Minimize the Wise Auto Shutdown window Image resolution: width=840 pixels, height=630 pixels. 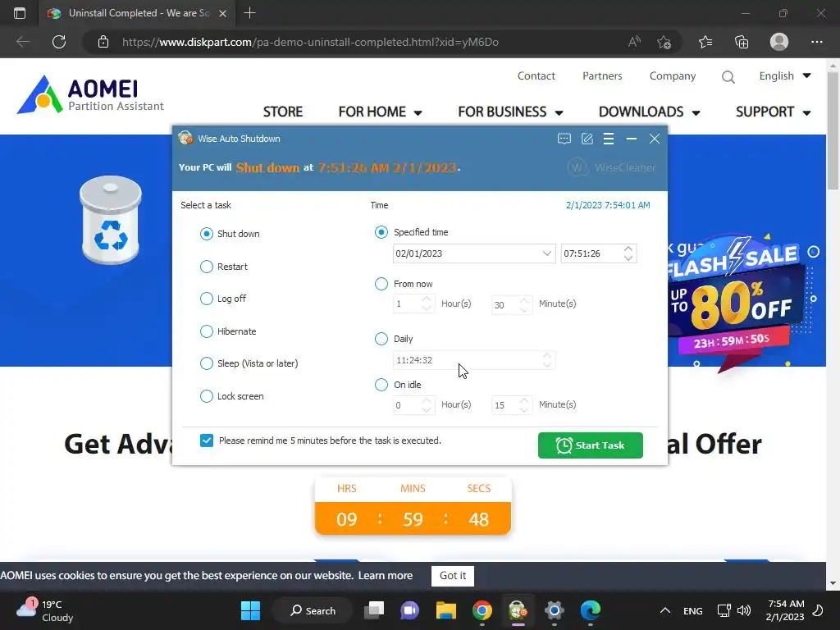tap(632, 139)
